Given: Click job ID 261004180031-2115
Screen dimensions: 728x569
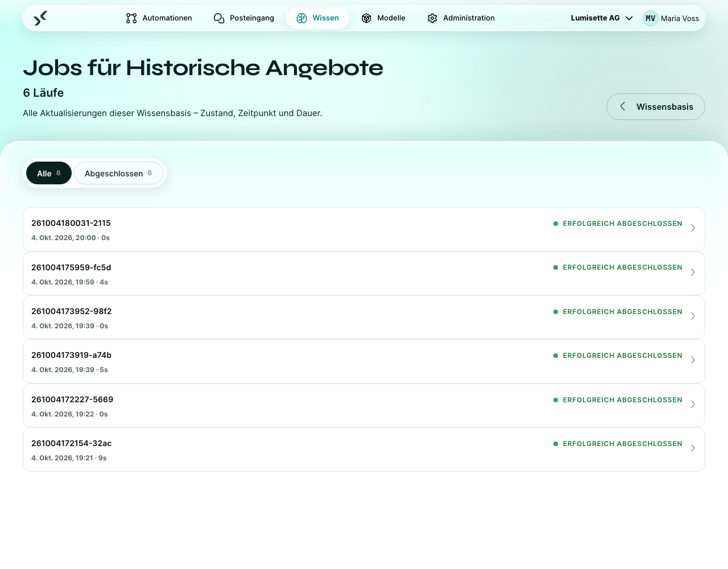Looking at the screenshot, I should pos(71,223).
